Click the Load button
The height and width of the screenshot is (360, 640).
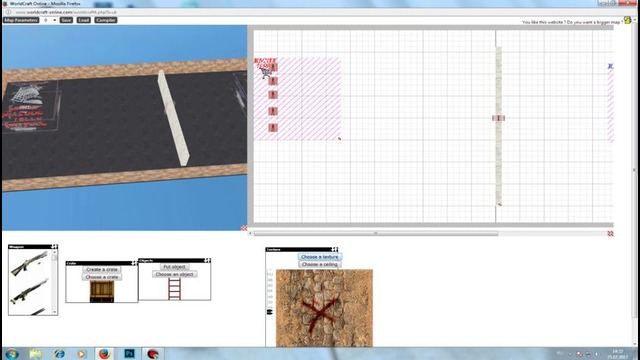pyautogui.click(x=84, y=20)
